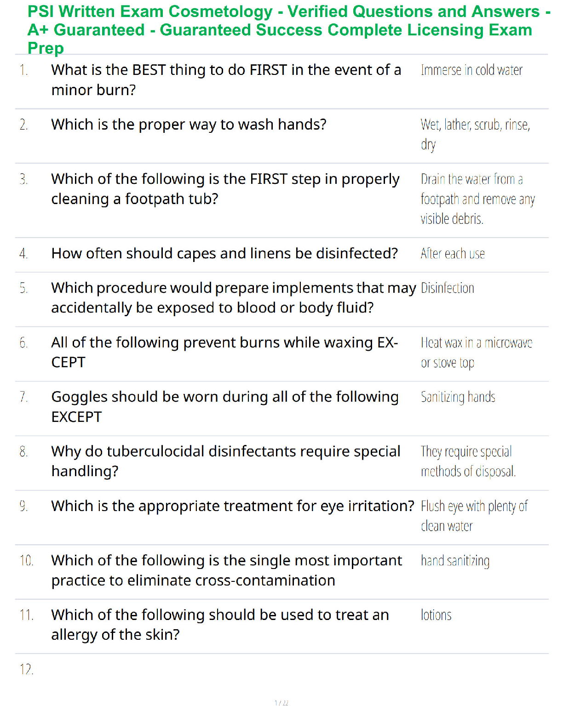Click the answer 'After each use'

[x=453, y=254]
